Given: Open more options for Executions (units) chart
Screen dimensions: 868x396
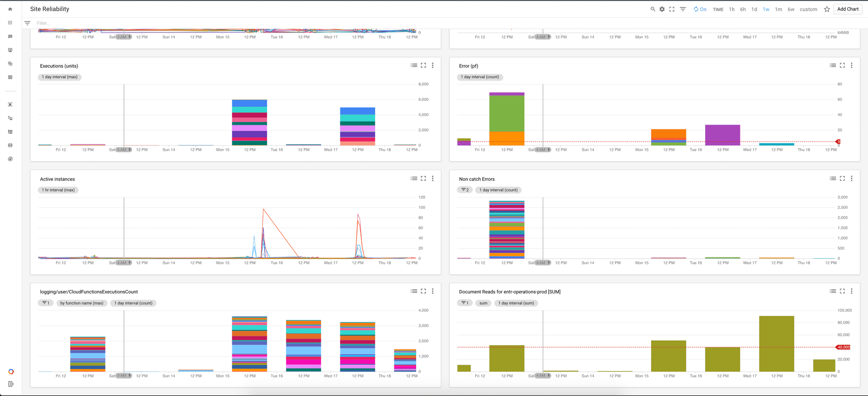Looking at the screenshot, I should tap(433, 65).
